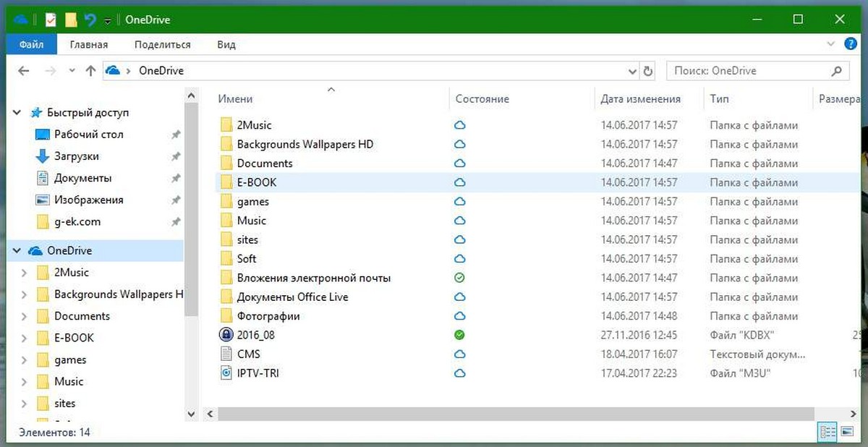This screenshot has height=447, width=868.
Task: Switch to the Поделиться ribbon tab
Action: click(x=163, y=45)
